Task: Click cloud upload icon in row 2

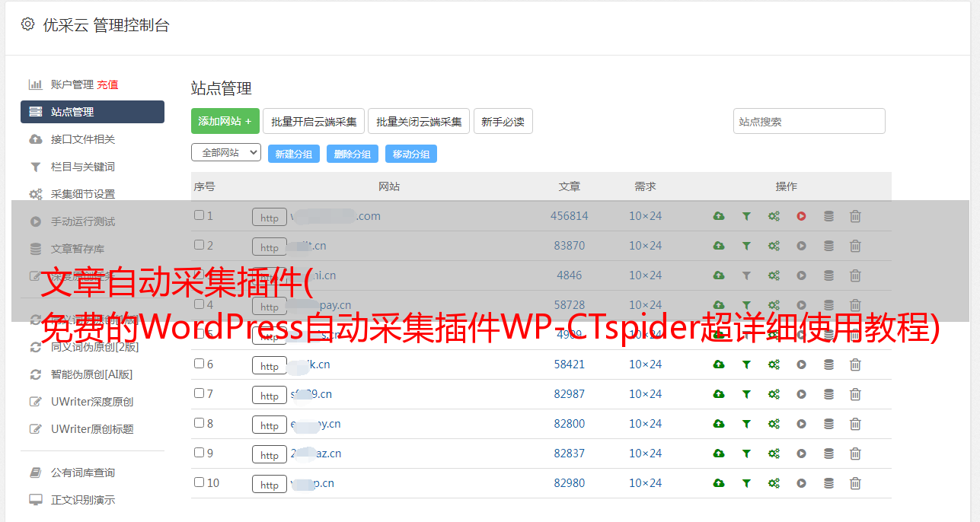Action: pyautogui.click(x=719, y=246)
